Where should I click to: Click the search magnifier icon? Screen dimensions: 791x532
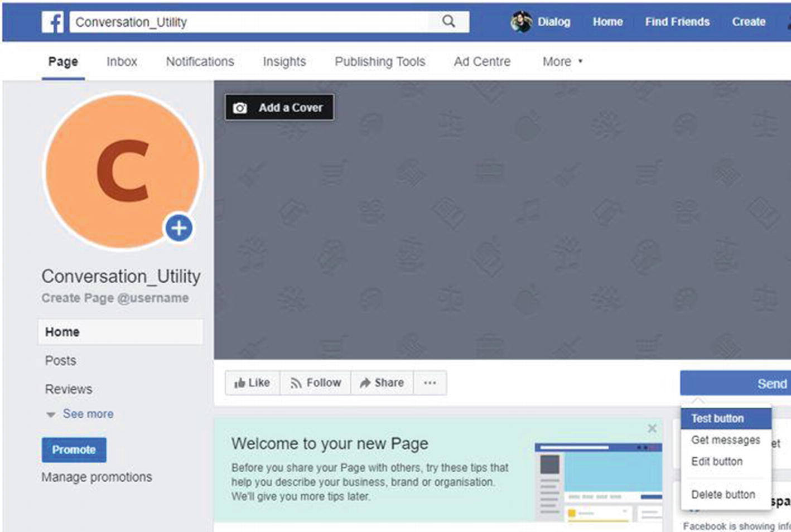(448, 22)
